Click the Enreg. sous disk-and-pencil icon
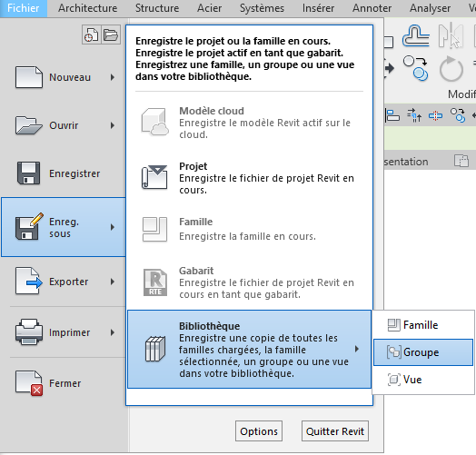Screen dimensions: 476x455 [29, 226]
